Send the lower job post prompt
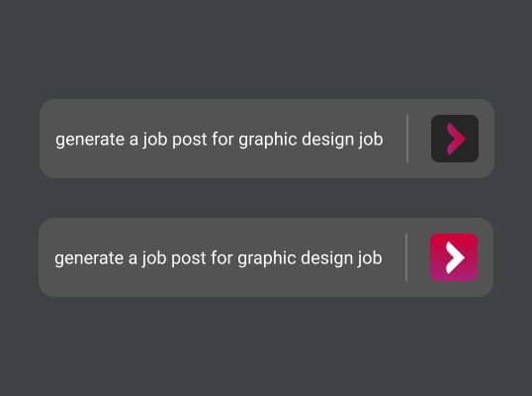 (x=454, y=257)
